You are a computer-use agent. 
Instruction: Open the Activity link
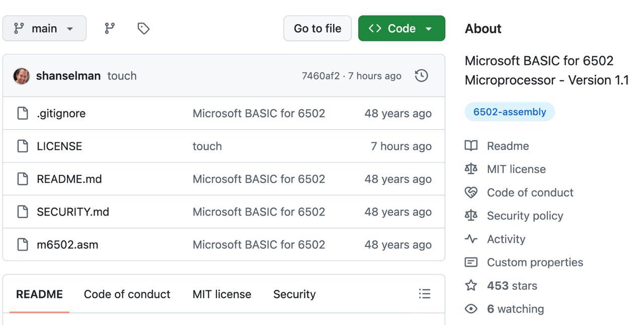(x=506, y=239)
